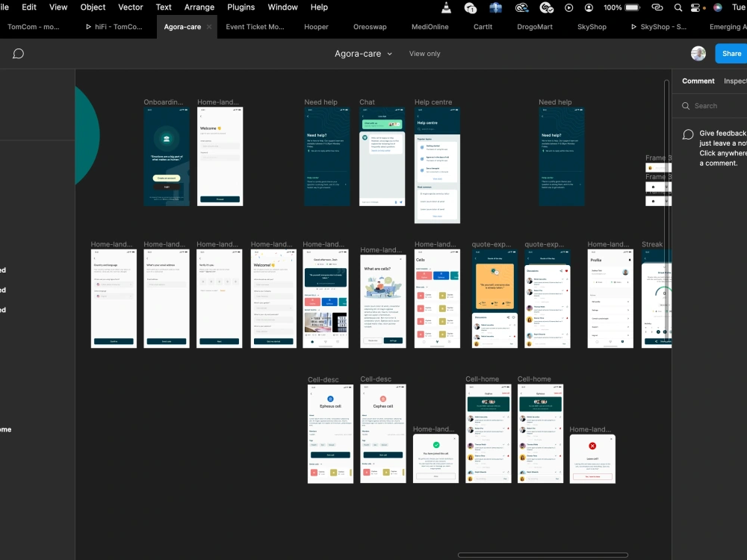The height and width of the screenshot is (560, 747).
Task: Click the Help centre frame label
Action: pos(433,102)
